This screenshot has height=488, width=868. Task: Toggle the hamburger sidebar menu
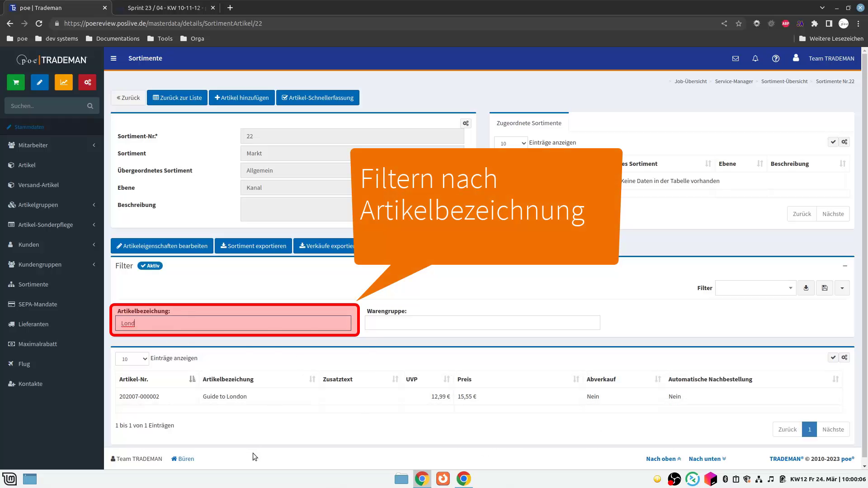(x=113, y=58)
